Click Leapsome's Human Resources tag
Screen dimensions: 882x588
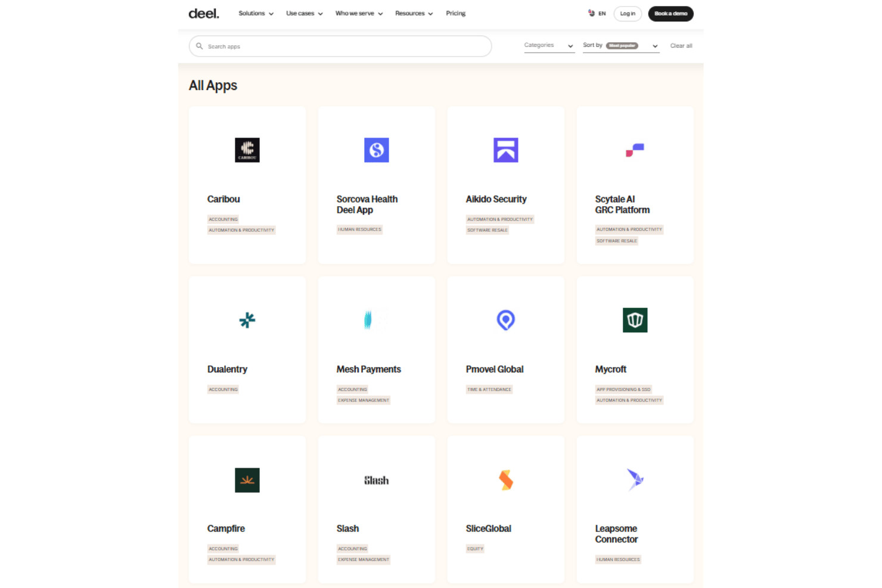point(618,559)
